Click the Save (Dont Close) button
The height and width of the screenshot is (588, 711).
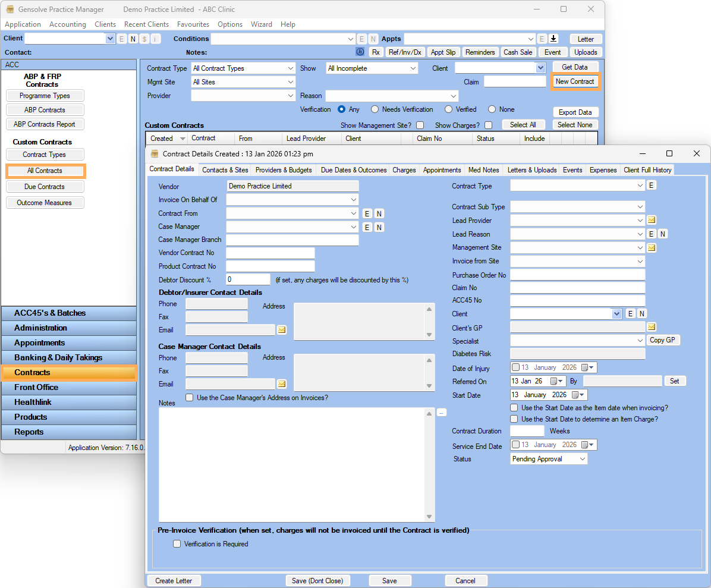click(317, 581)
